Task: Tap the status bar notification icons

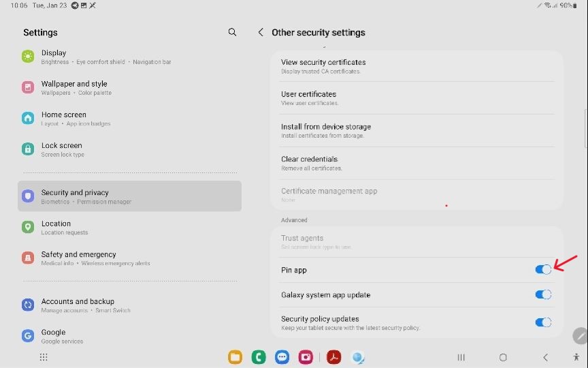Action: (83, 5)
